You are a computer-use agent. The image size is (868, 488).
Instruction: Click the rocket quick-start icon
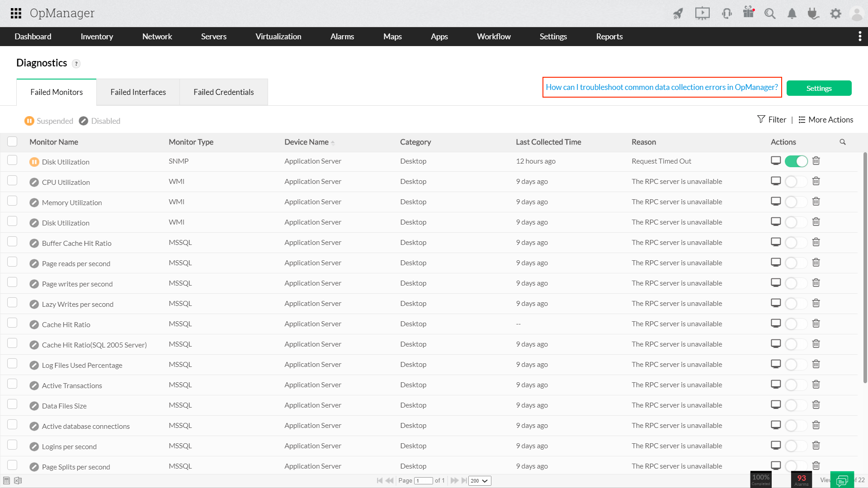[678, 14]
